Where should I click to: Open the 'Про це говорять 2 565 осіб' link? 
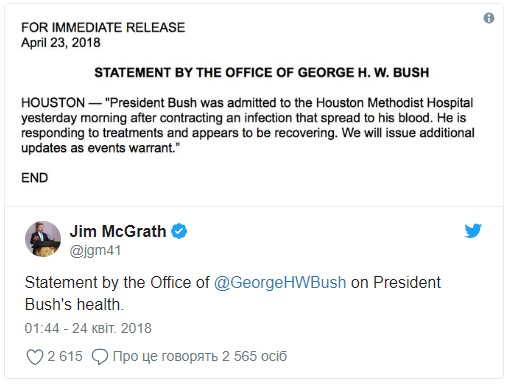200,356
